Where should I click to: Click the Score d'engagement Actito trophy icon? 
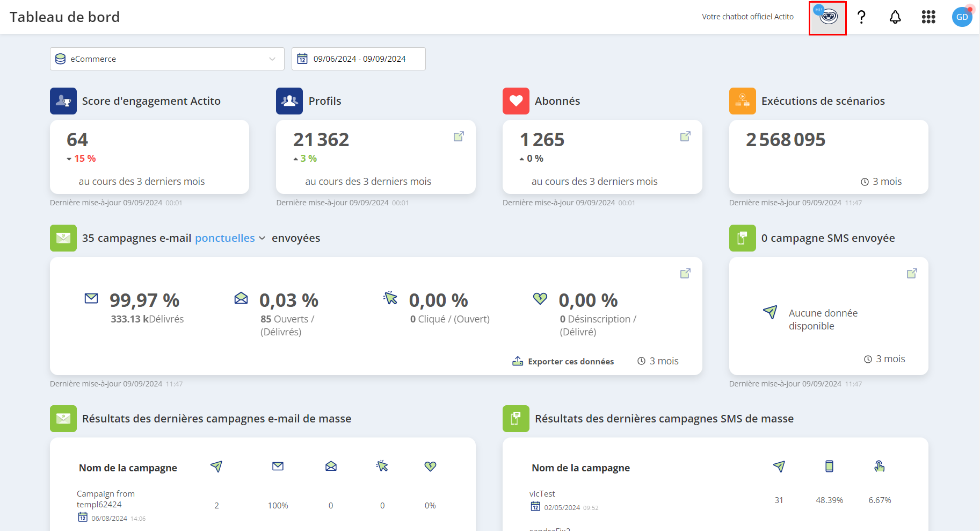(63, 101)
